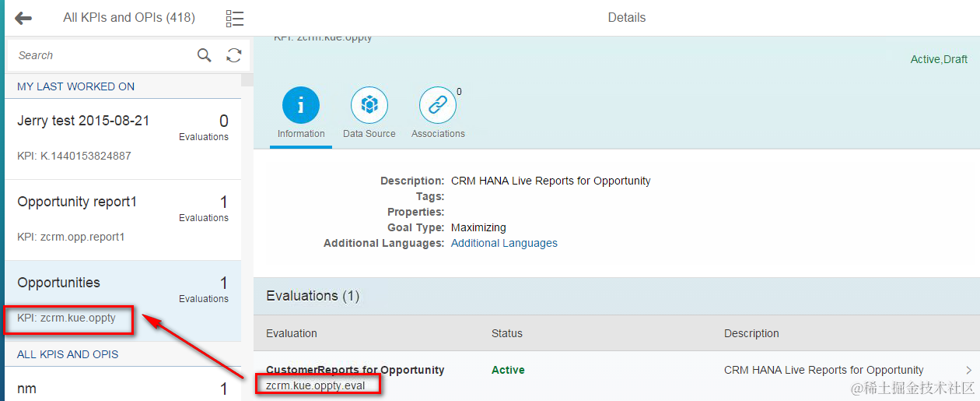This screenshot has width=980, height=401.
Task: Open the Data Source tab icon
Action: [x=369, y=105]
